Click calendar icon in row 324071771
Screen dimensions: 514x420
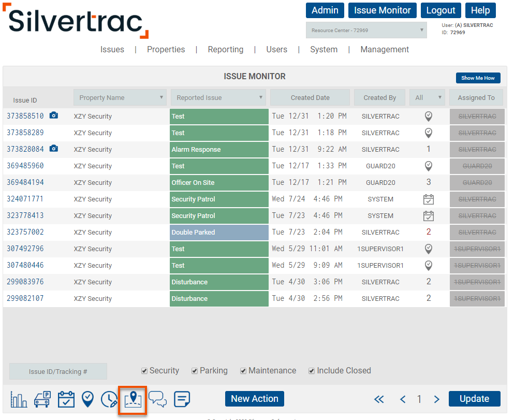click(x=429, y=199)
